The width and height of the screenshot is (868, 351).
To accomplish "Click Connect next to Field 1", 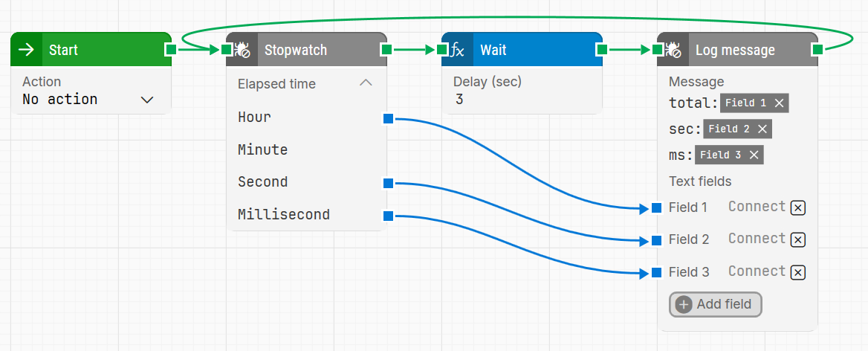I will [x=757, y=207].
